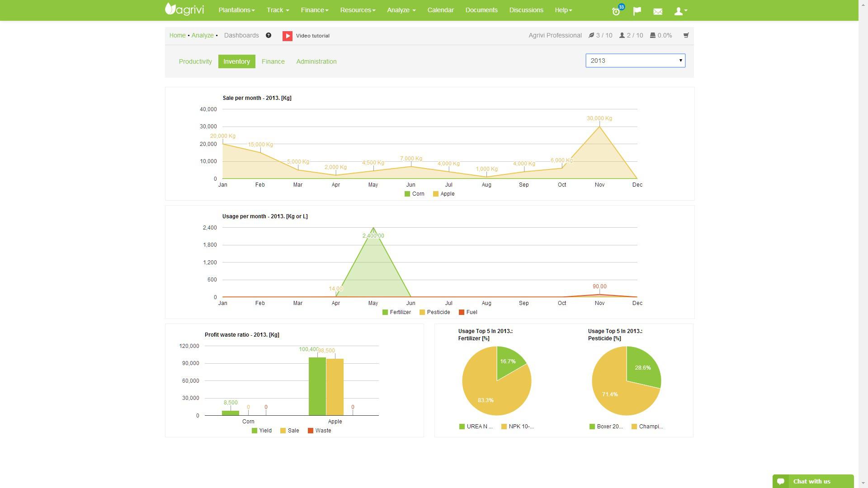Open the envelope messages icon
868x488 pixels.
click(658, 11)
